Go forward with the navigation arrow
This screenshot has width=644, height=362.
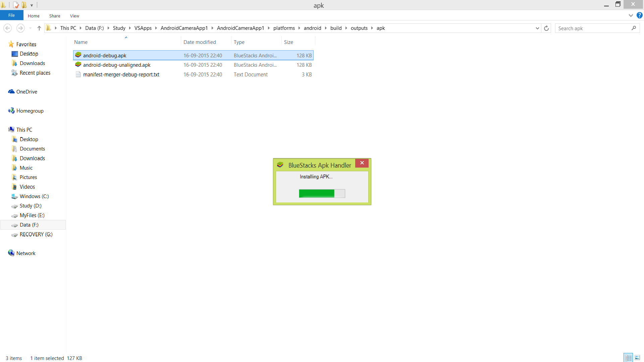(x=20, y=28)
